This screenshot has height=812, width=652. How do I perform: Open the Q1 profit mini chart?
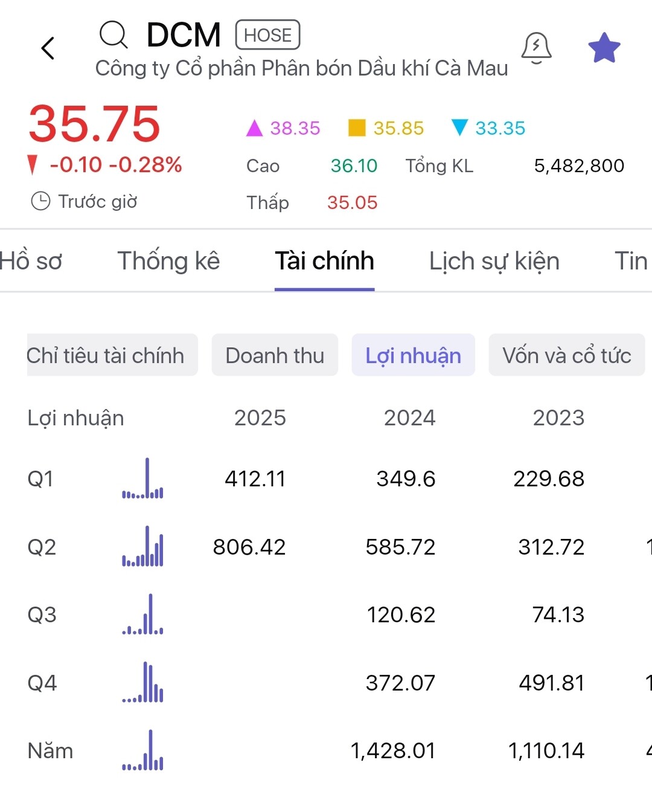coord(143,479)
